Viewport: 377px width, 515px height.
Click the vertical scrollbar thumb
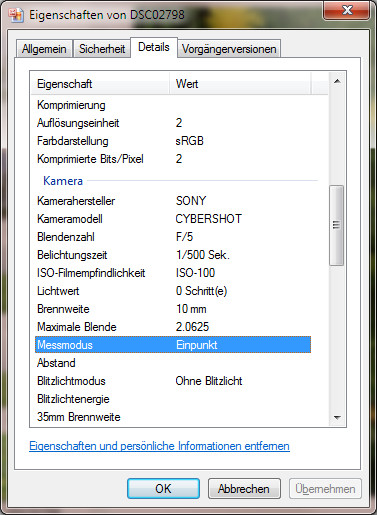[336, 225]
